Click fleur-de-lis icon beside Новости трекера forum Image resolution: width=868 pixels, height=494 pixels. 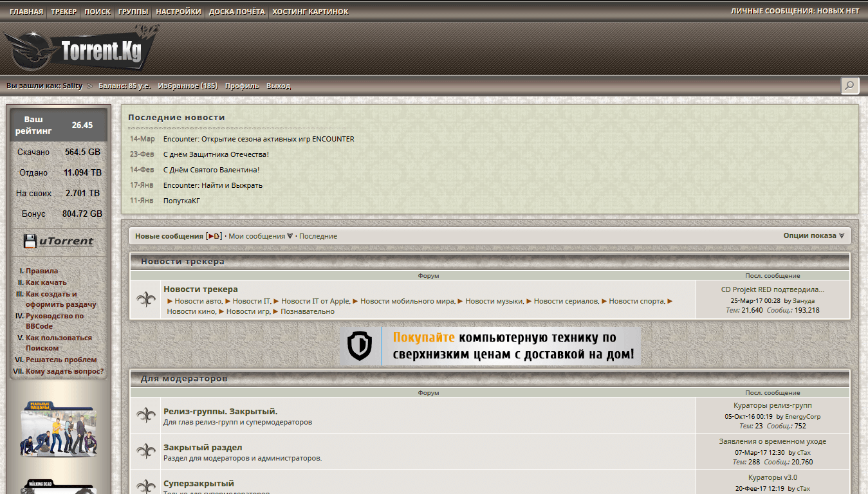pos(146,299)
